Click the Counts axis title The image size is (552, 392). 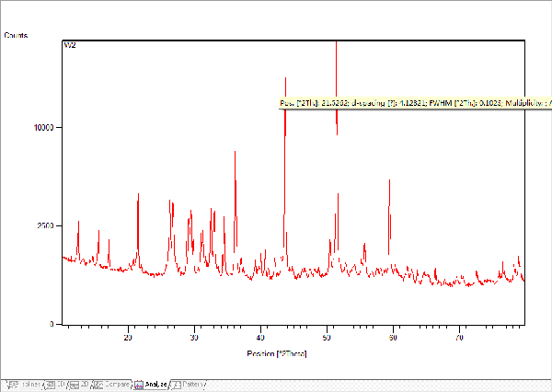pyautogui.click(x=16, y=35)
